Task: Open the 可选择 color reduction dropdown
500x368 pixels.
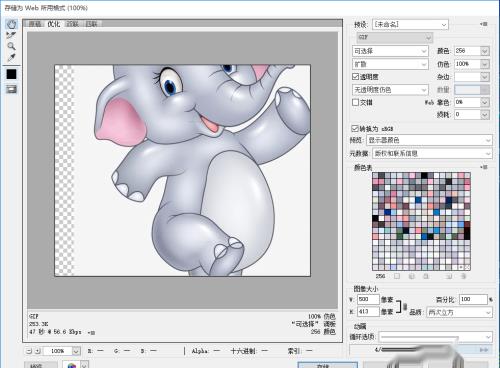Action: click(x=390, y=51)
